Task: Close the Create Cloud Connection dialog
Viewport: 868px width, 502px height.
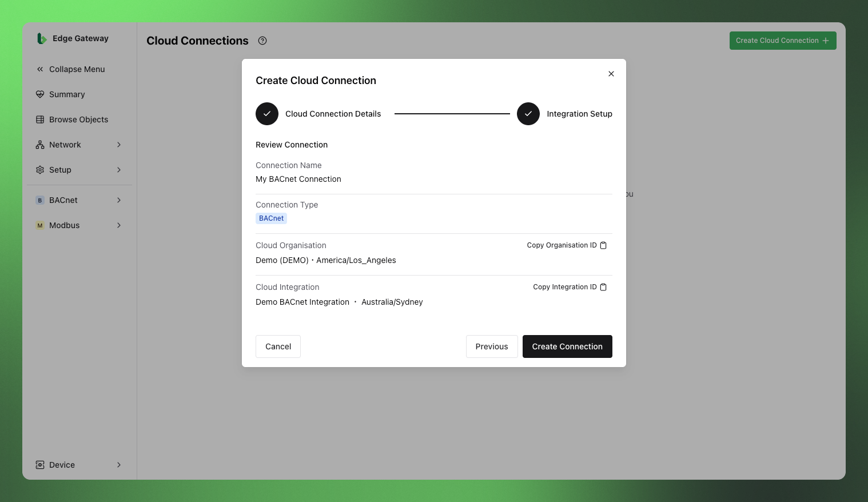Action: coord(611,74)
